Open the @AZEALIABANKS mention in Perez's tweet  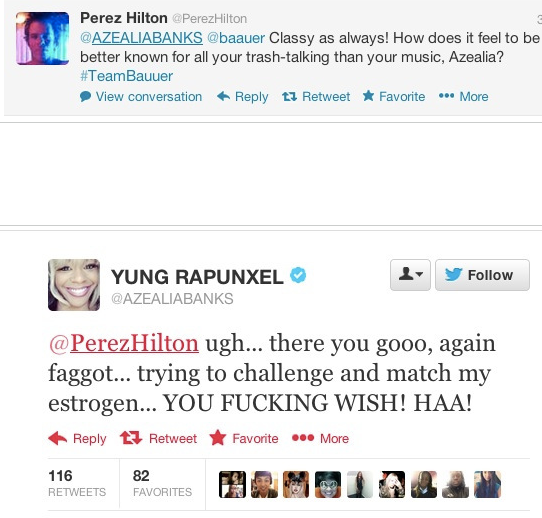tap(141, 38)
